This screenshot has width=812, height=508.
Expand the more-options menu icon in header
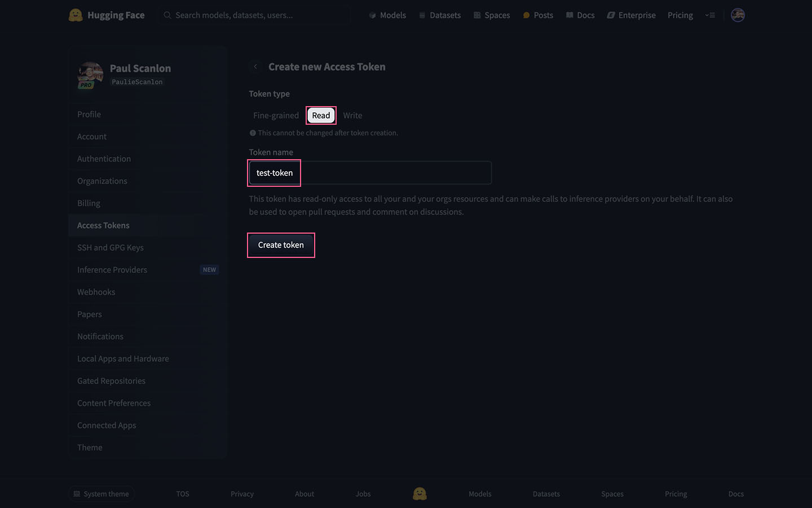[x=710, y=15]
